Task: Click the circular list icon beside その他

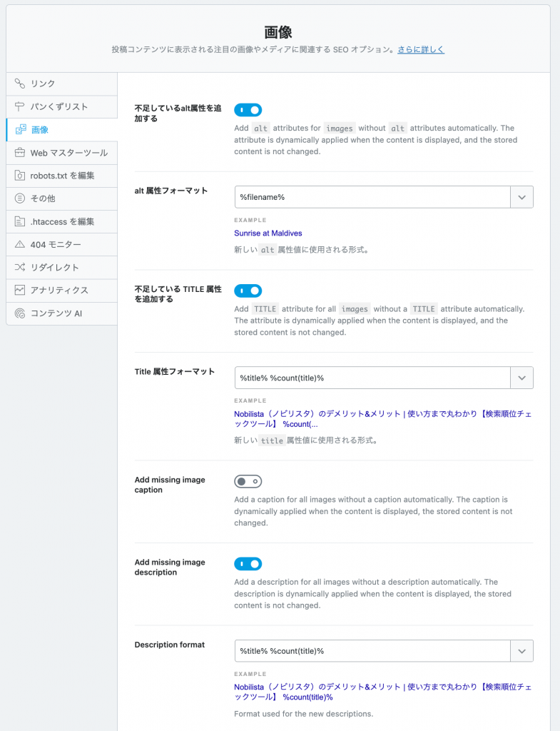Action: (19, 198)
